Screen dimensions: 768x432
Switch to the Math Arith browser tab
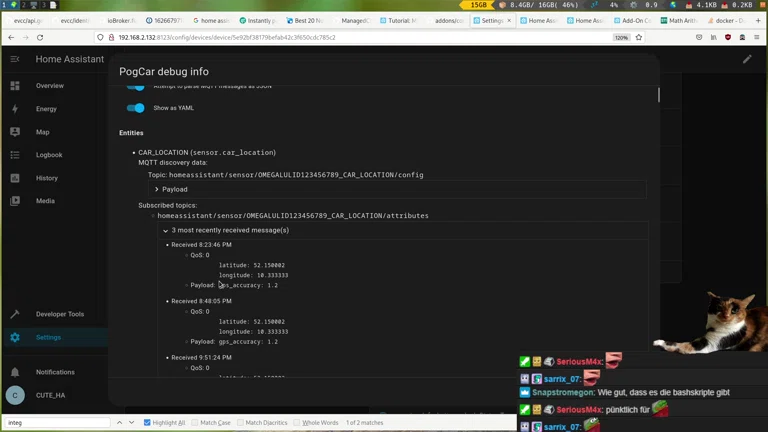(x=679, y=21)
